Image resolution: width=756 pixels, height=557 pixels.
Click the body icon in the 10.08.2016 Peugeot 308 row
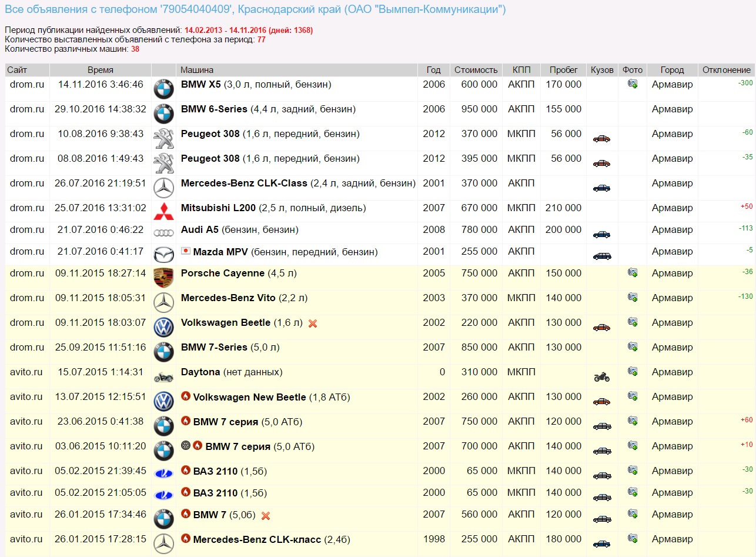[602, 139]
